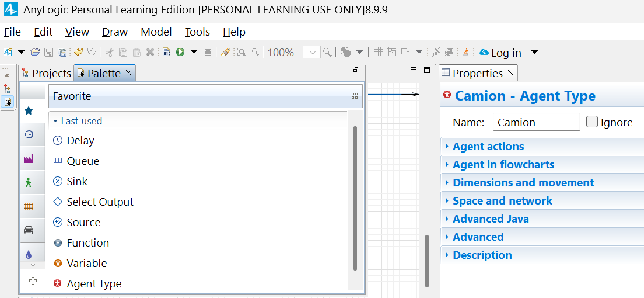Open the 100% zoom level combo box
Image resolution: width=644 pixels, height=298 pixels.
pyautogui.click(x=311, y=52)
